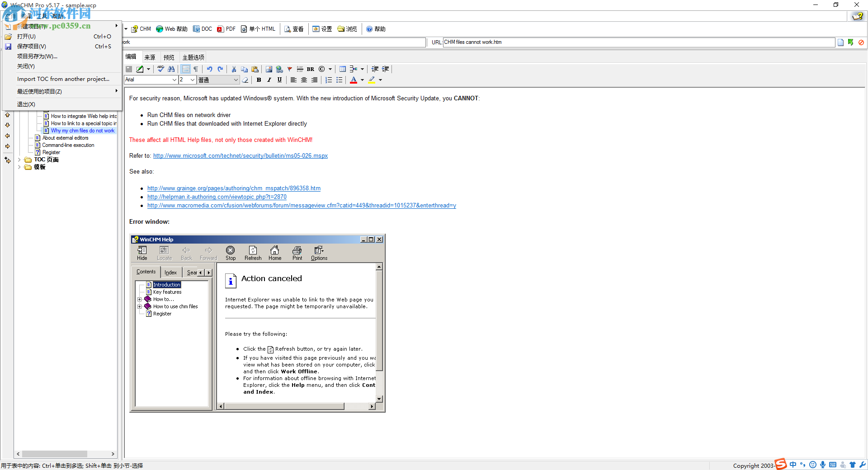This screenshot has width=868, height=470.
Task: Open the microsoft.com security bulletin link
Action: click(240, 155)
